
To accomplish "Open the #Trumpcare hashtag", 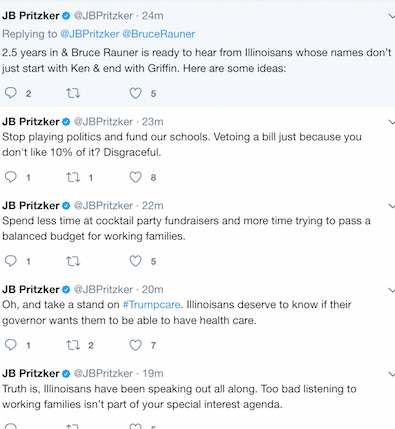I will pyautogui.click(x=151, y=305).
